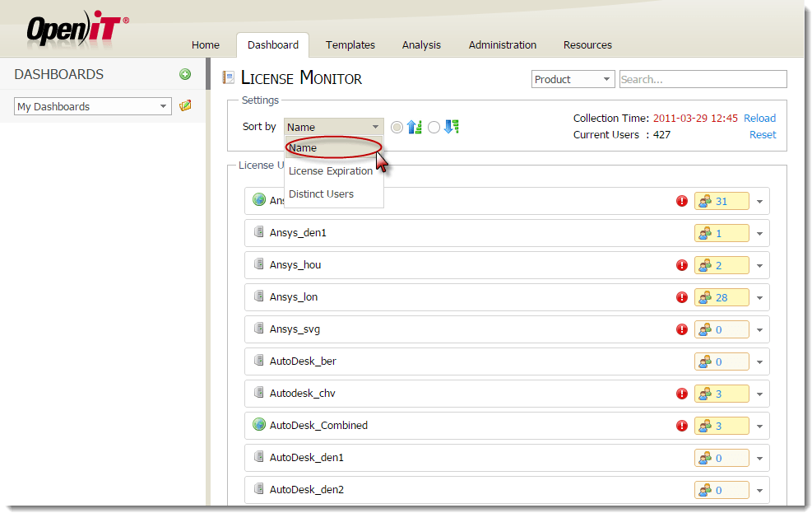Select the ascending order radio button
Screen dimensions: 812x513
click(397, 127)
